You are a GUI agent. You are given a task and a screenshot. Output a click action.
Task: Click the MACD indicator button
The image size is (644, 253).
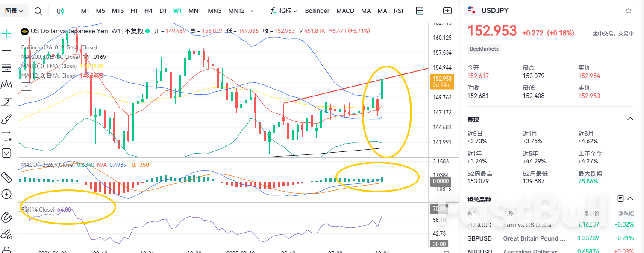click(345, 11)
